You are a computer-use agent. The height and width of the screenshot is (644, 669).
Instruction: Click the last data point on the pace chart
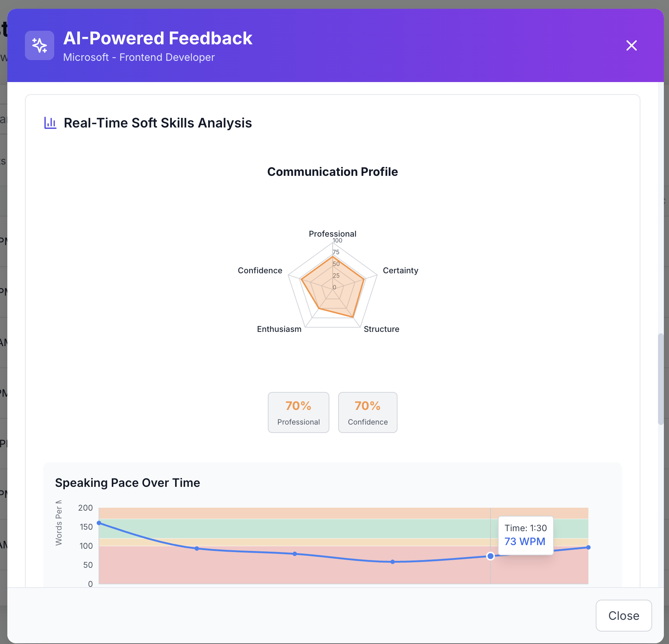(x=588, y=547)
